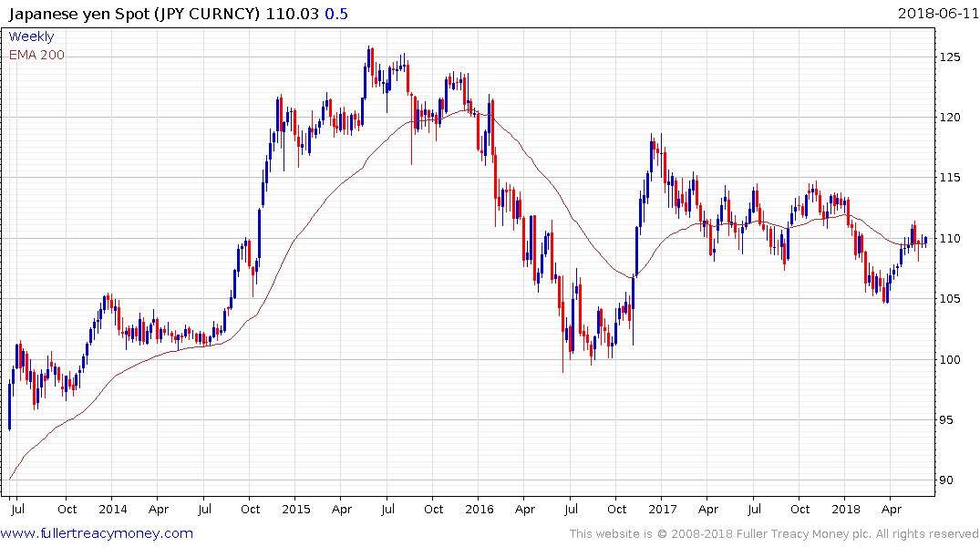Click the 2018 year label on time axis
Viewport: 980px width, 547px height.
point(846,509)
